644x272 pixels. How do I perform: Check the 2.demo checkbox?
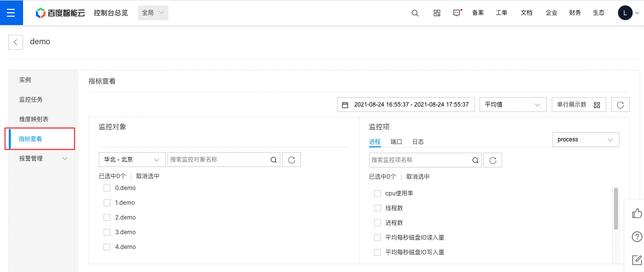[107, 218]
